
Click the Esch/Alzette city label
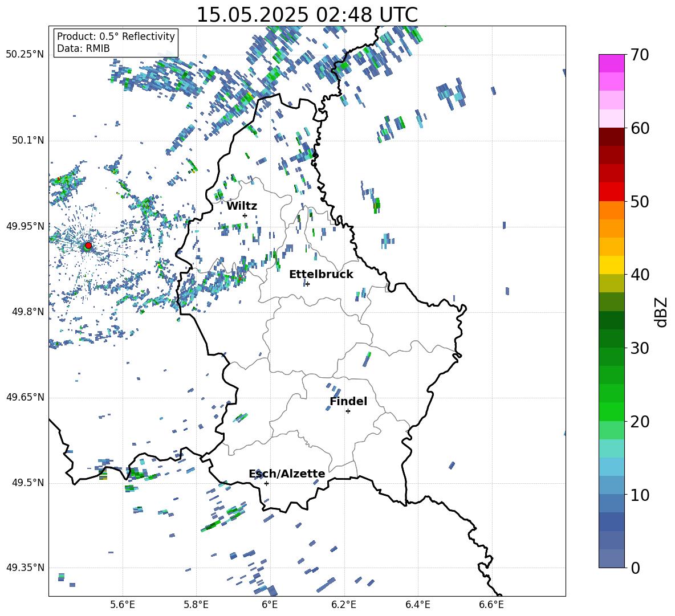(x=287, y=474)
